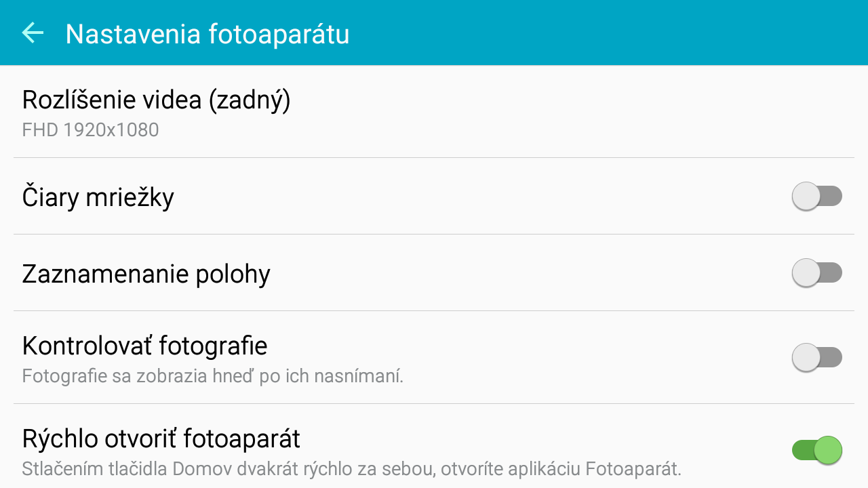Screen dimensions: 868x488
Task: Click the dark green track of enabled switch
Action: coord(802,450)
